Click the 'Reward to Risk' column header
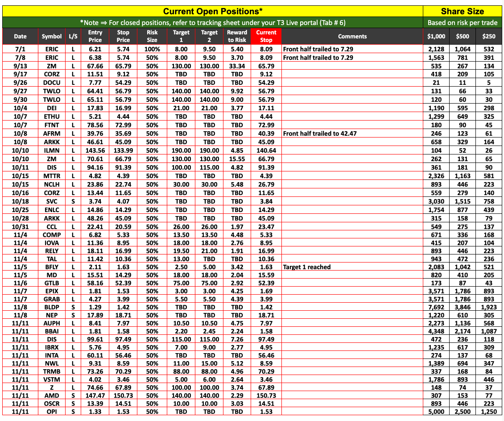 pos(237,36)
